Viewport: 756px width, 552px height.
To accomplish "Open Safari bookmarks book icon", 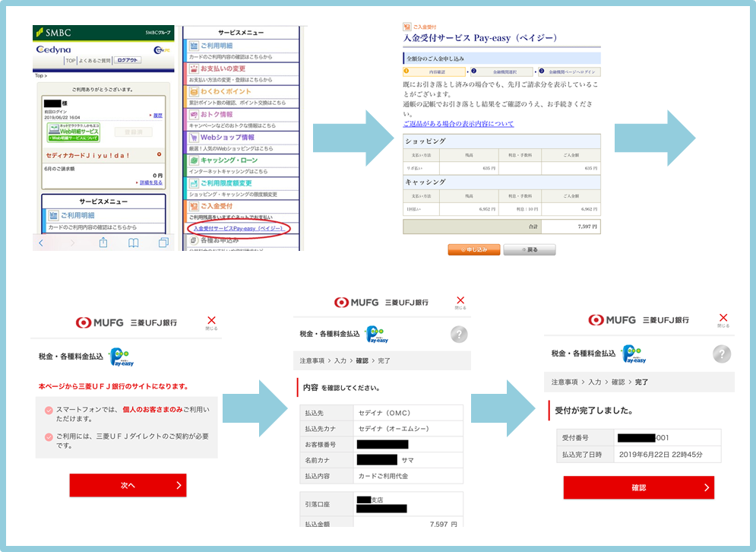I will tap(134, 243).
